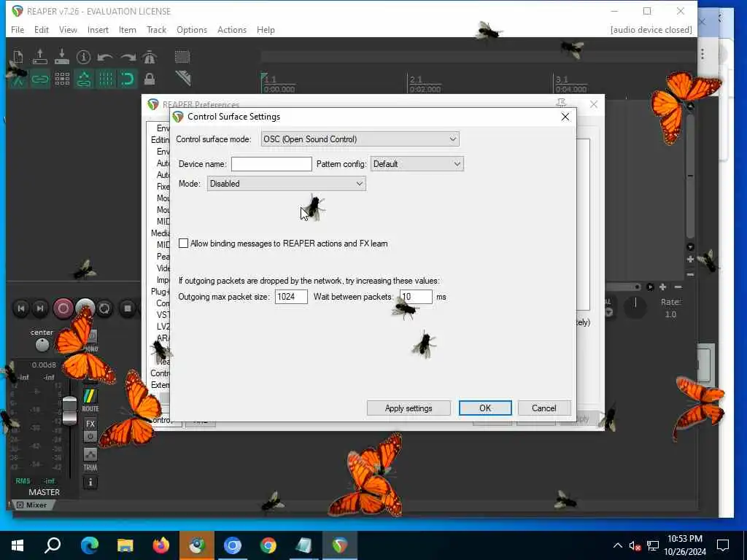
Task: Open the Pattern config dropdown
Action: point(417,164)
